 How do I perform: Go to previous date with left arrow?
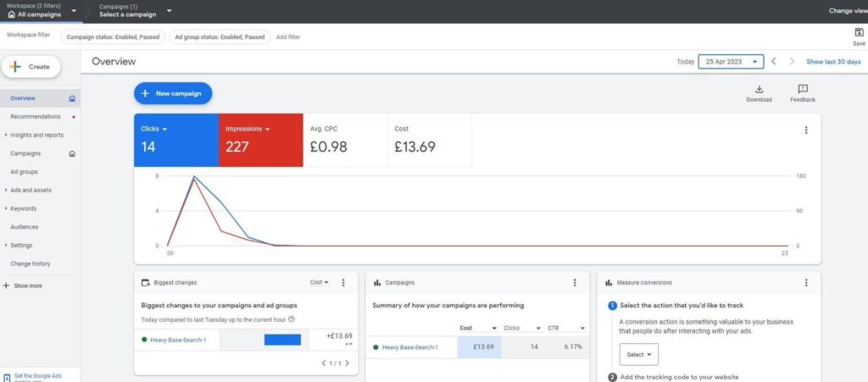773,61
